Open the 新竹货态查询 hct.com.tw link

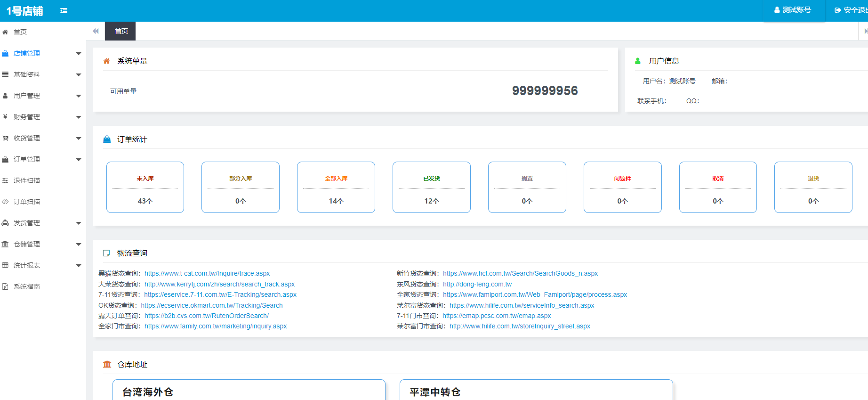point(520,273)
